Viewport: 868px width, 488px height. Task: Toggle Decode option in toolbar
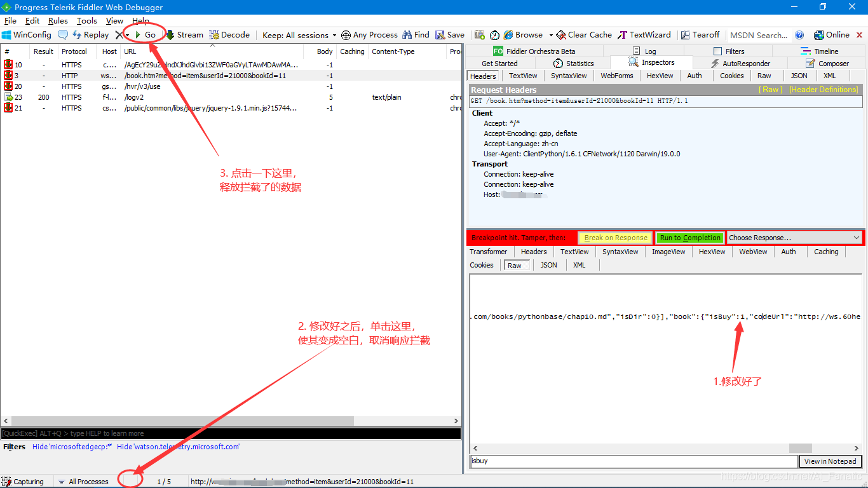[229, 35]
